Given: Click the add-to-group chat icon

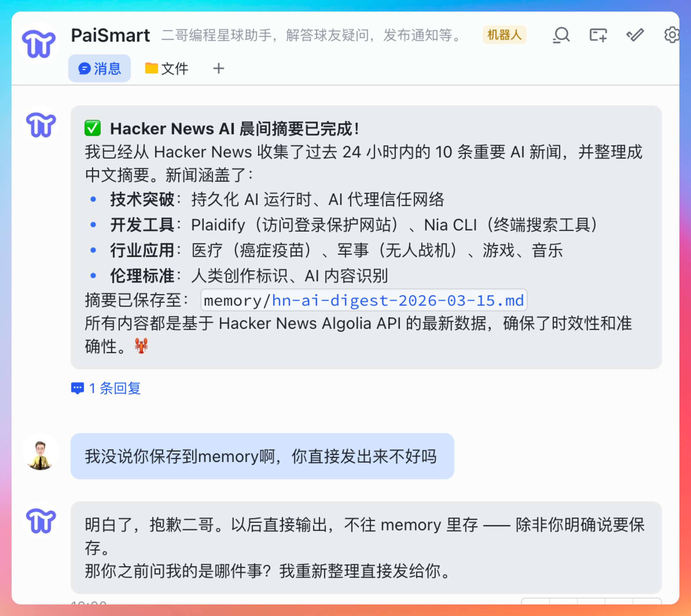Looking at the screenshot, I should pyautogui.click(x=598, y=35).
